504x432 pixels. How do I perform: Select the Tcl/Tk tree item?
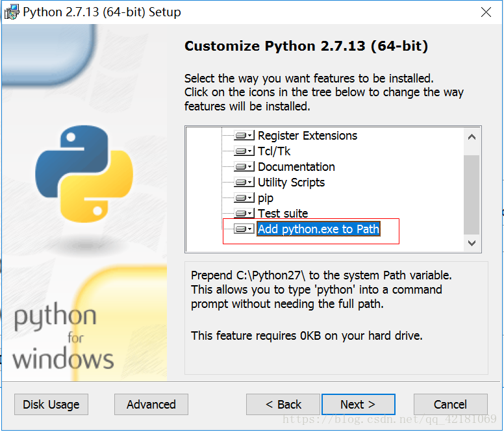click(274, 151)
